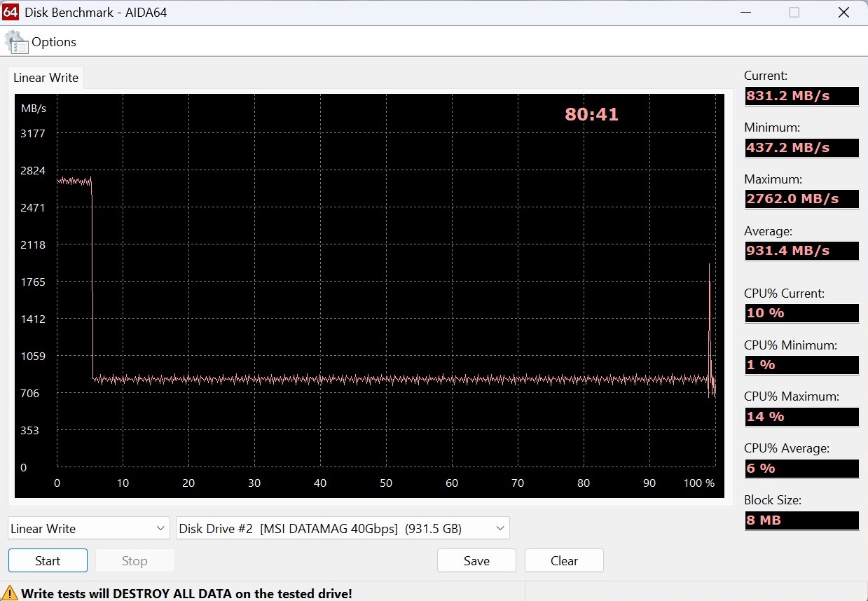Minimize the Disk Benchmark window
This screenshot has width=868, height=601.
pyautogui.click(x=745, y=13)
